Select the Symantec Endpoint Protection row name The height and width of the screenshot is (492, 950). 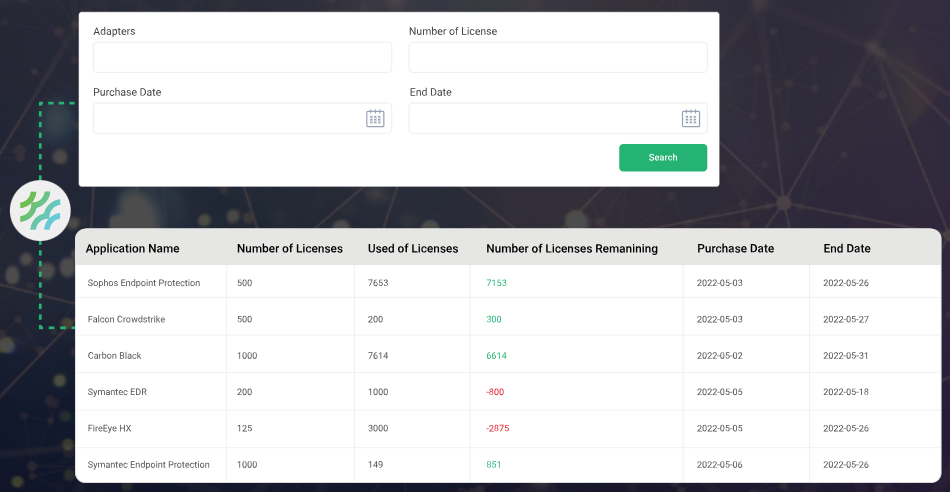149,465
